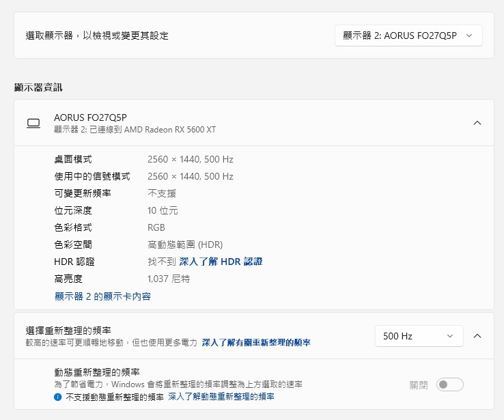The image size is (504, 420).
Task: Open the 500 Hz refresh rate dropdown
Action: (x=419, y=336)
